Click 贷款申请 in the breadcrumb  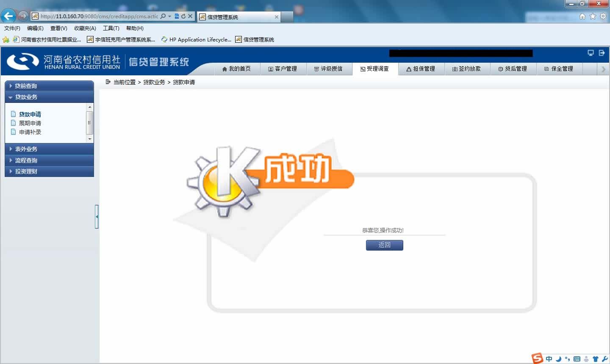tap(184, 82)
